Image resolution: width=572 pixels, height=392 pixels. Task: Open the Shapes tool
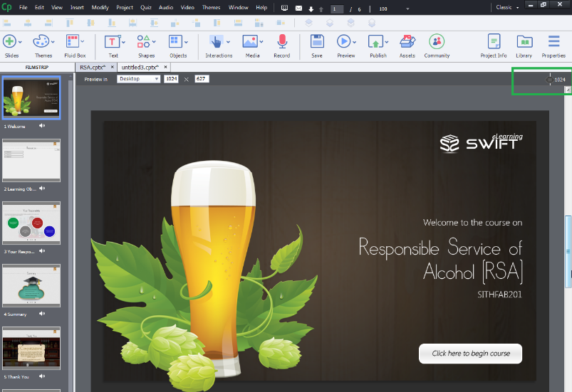[x=143, y=41]
